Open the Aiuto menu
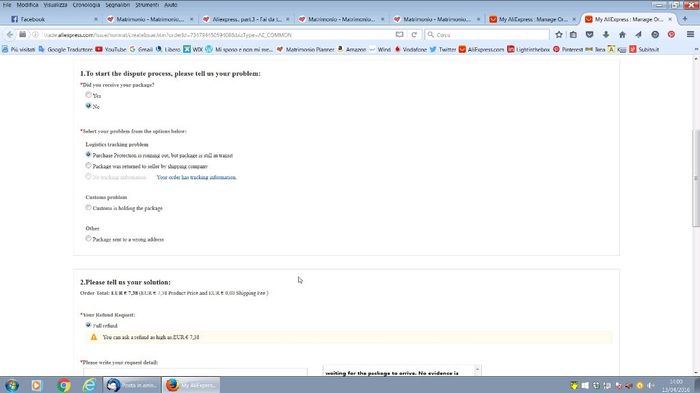The height and width of the screenshot is (393, 700). pos(171,5)
